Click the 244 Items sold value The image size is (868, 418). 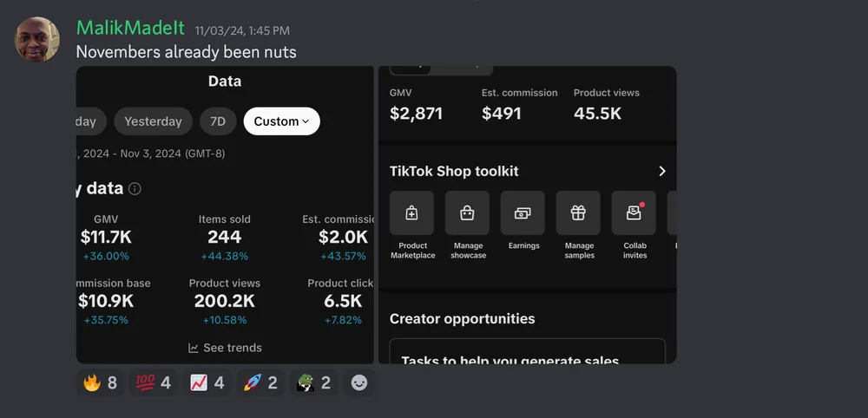coord(225,238)
